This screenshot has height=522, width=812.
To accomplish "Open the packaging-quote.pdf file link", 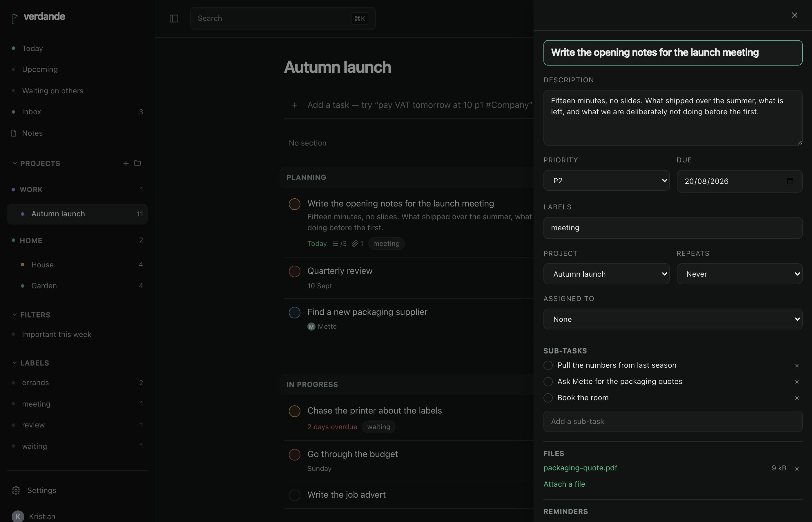I will pyautogui.click(x=580, y=468).
